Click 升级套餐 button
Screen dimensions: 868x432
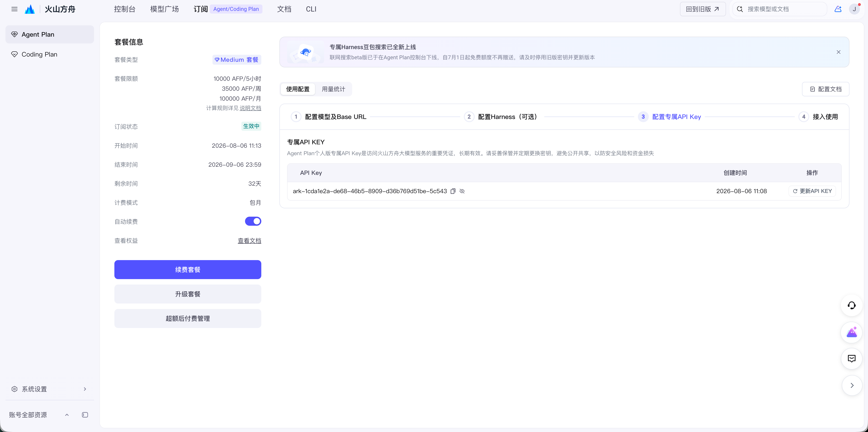[188, 294]
